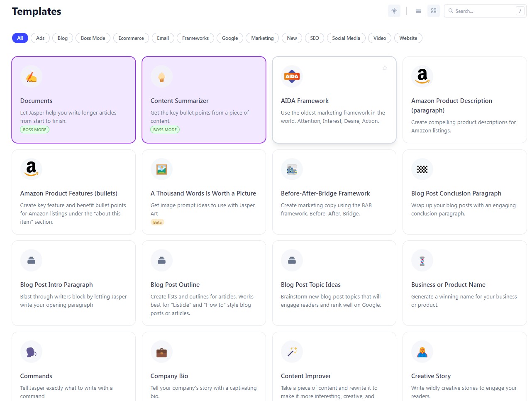Favorite the AIDA Framework template with the star
This screenshot has height=401, width=532.
385,68
